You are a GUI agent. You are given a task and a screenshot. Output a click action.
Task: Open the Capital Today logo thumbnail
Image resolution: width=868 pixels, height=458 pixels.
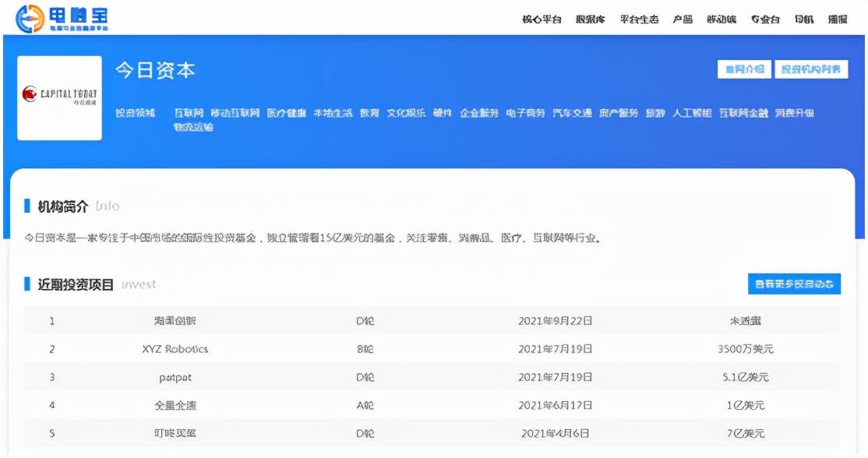coord(60,98)
